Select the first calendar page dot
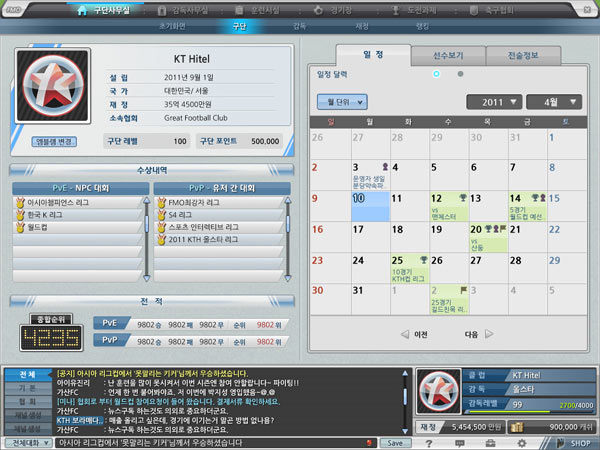The width and height of the screenshot is (600, 450). click(436, 74)
